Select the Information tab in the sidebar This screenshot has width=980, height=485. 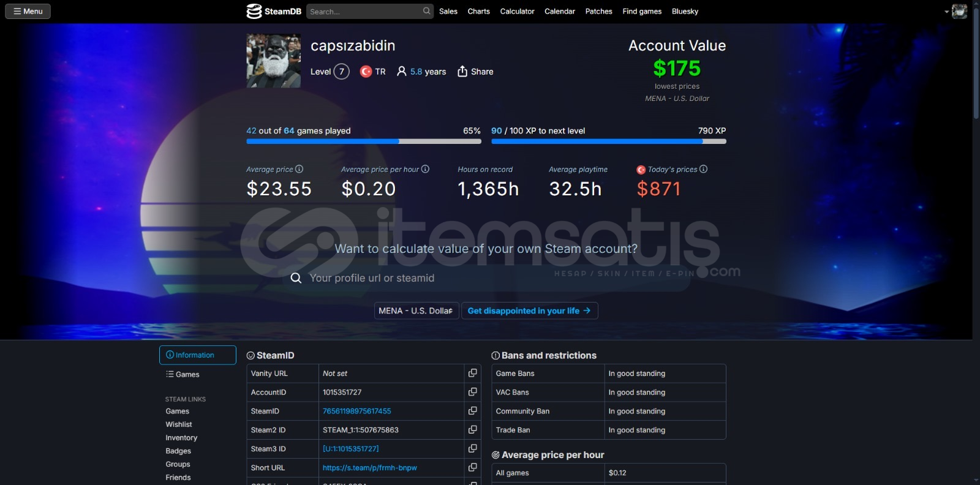pyautogui.click(x=198, y=355)
